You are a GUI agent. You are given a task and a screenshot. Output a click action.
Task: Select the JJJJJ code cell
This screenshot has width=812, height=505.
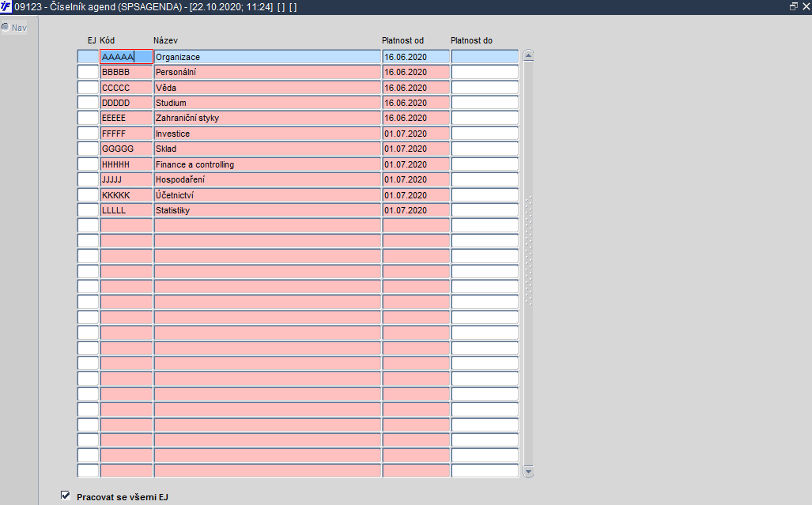coord(127,179)
